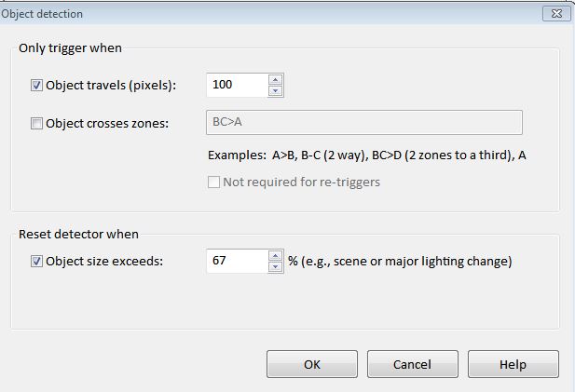Lower object size percentage with down arrow
This screenshot has width=575, height=392.
pos(275,267)
